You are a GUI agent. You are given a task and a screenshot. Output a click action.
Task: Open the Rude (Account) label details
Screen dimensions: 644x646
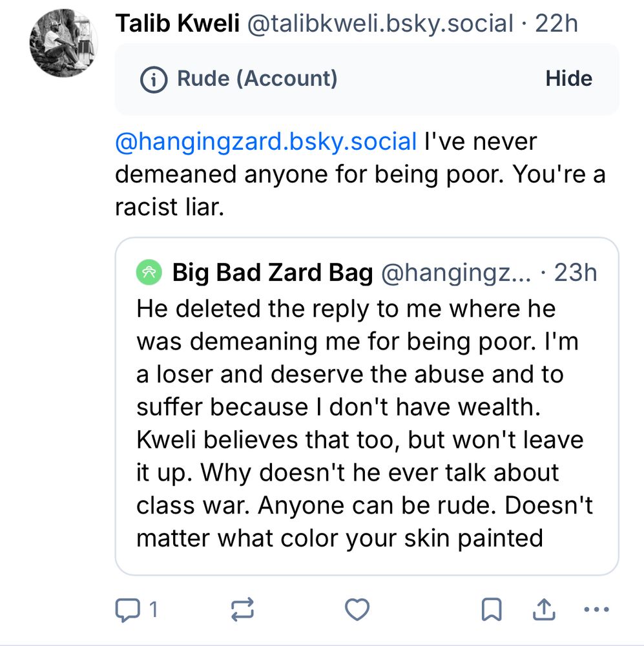pos(257,79)
